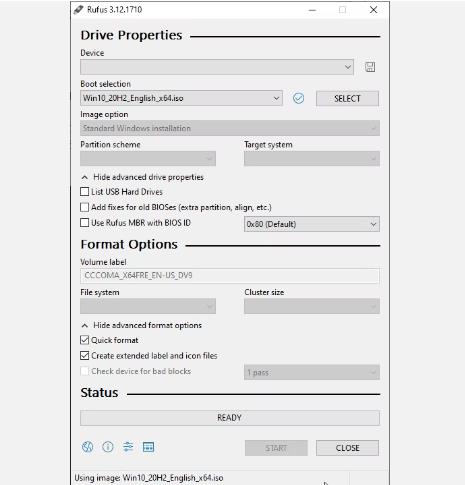
Task: Uncheck the Quick format option
Action: pyautogui.click(x=85, y=340)
